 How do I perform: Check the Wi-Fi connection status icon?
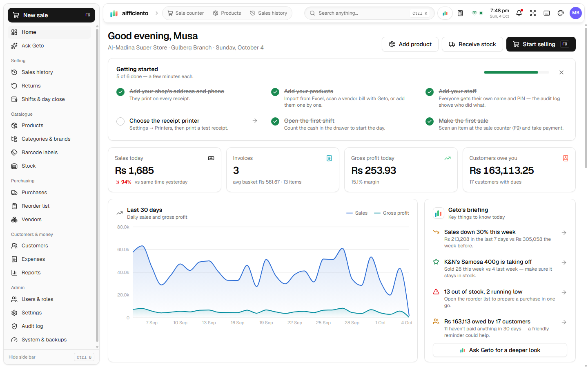(x=474, y=13)
